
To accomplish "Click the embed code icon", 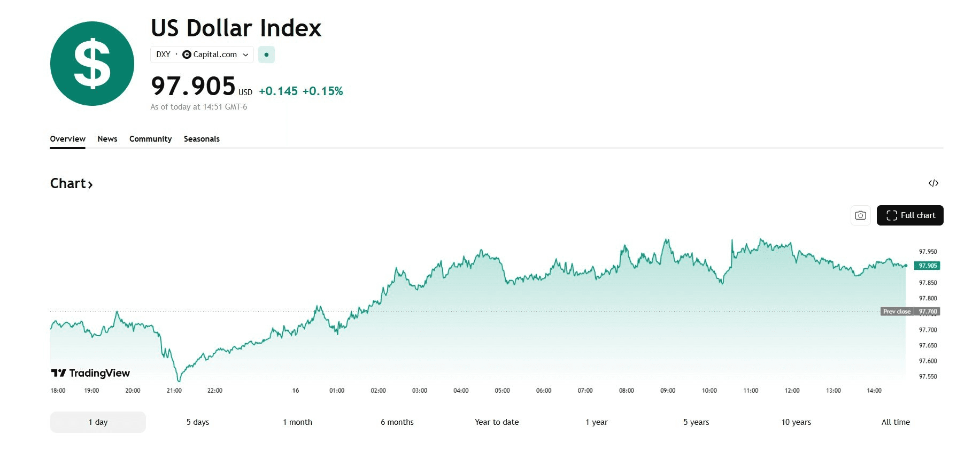I will click(933, 183).
